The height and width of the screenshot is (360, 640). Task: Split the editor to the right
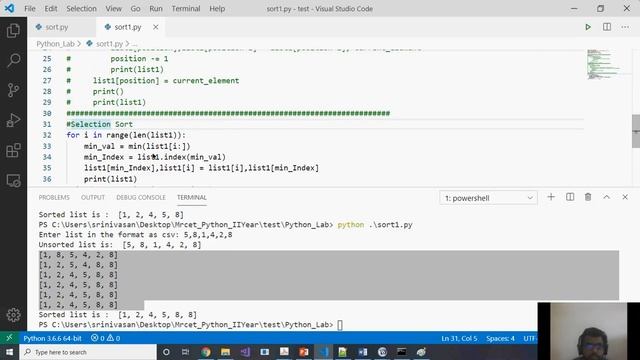607,27
